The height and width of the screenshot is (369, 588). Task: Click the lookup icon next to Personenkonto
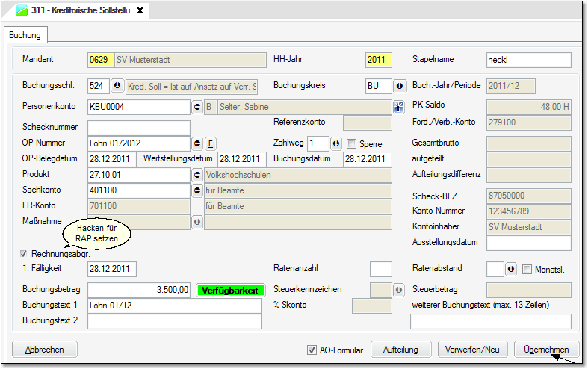pos(197,107)
